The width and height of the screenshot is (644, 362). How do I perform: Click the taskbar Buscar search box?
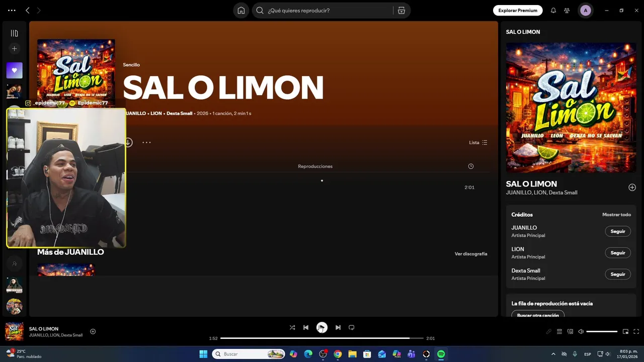249,354
